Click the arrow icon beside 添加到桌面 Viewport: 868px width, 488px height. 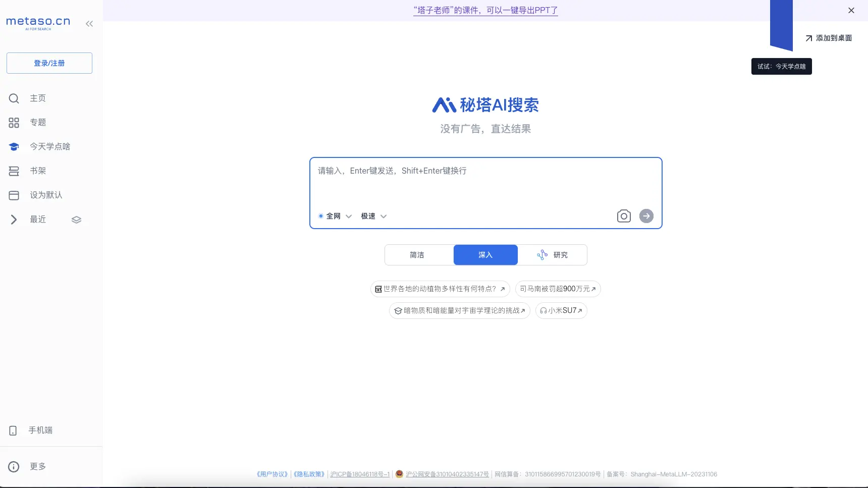(x=809, y=38)
